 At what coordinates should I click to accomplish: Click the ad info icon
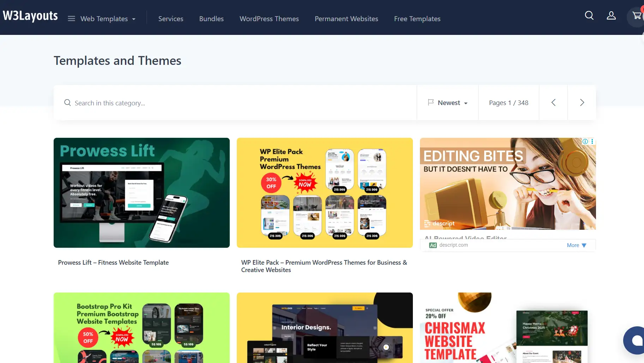pyautogui.click(x=585, y=141)
